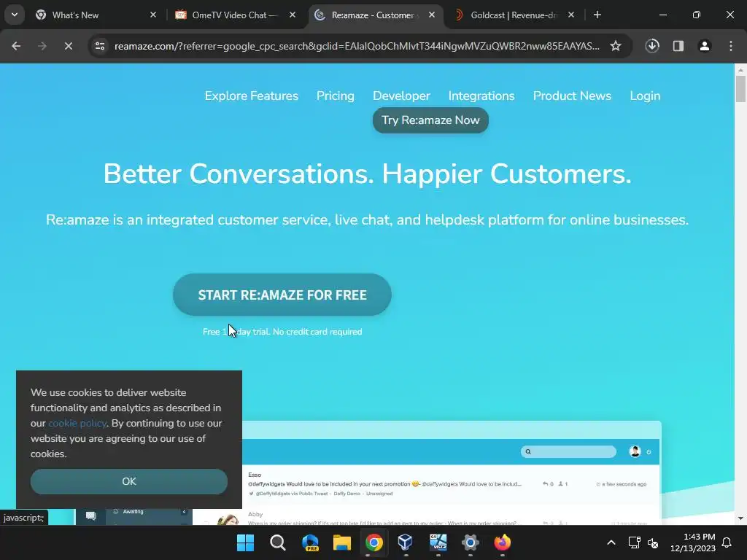Bookmark this page with the star icon
The image size is (747, 560).
click(x=616, y=46)
